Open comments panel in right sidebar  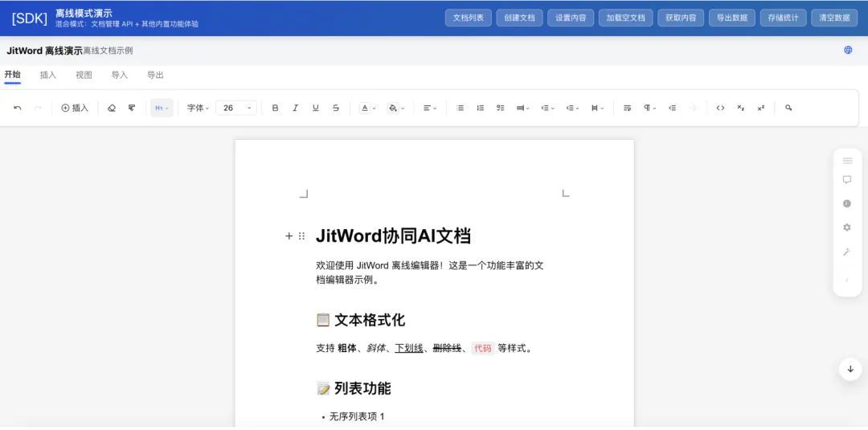(x=847, y=180)
